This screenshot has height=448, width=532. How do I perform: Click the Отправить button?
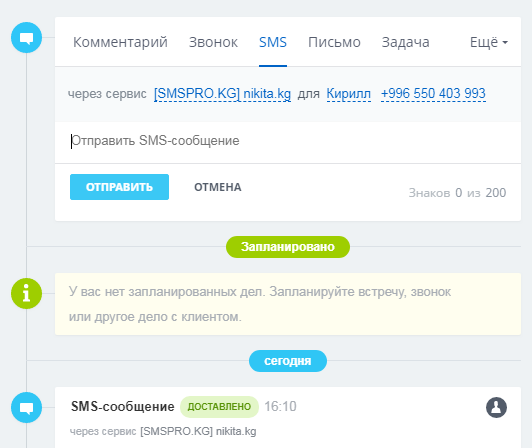coord(119,187)
